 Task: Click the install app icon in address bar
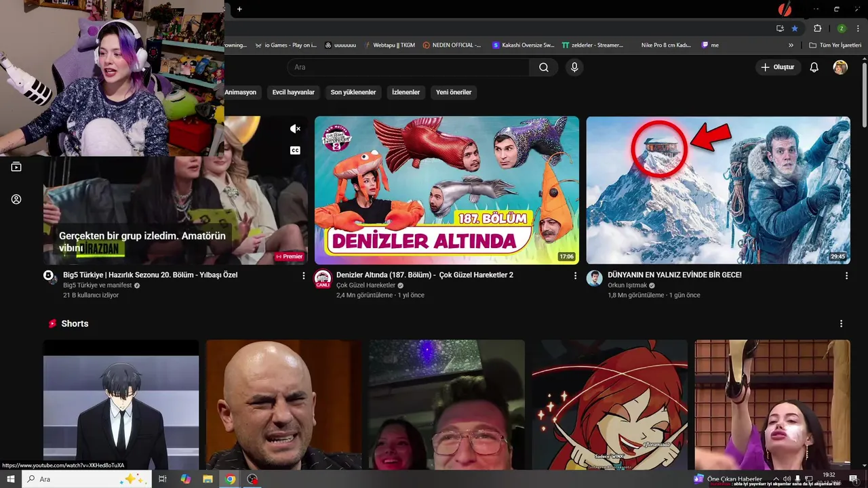[780, 28]
